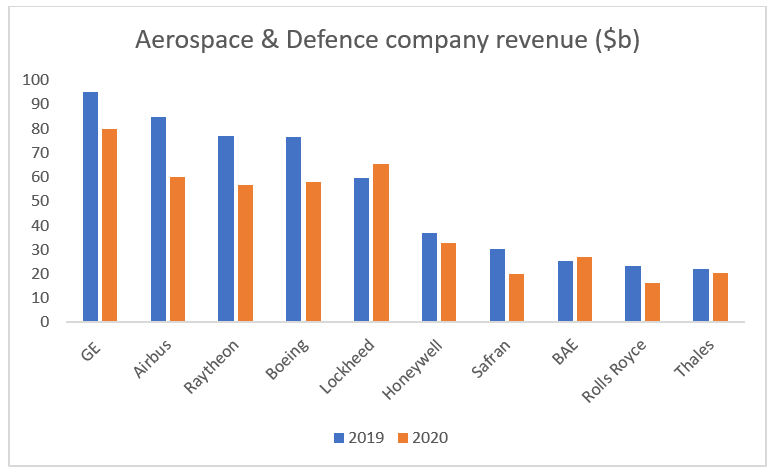This screenshot has width=772, height=471.
Task: Select the Boeing 2020 orange bar
Action: 313,251
